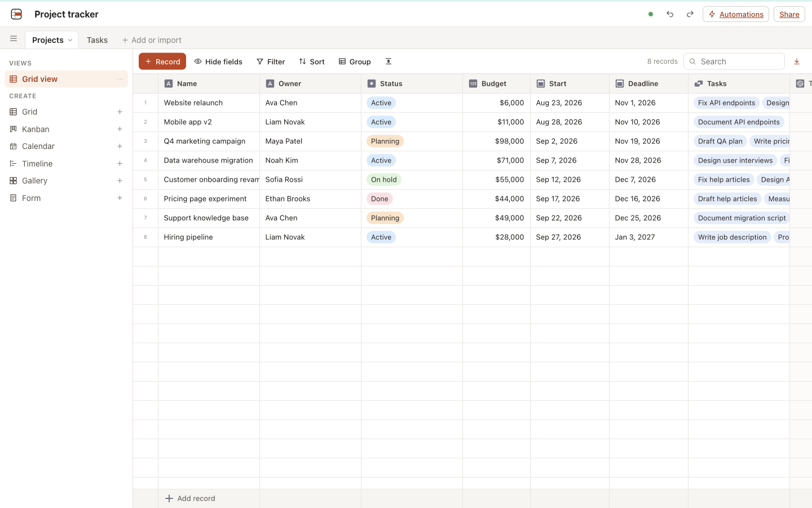Screen dimensions: 812x508
Task: Click the Share button
Action: point(789,14)
